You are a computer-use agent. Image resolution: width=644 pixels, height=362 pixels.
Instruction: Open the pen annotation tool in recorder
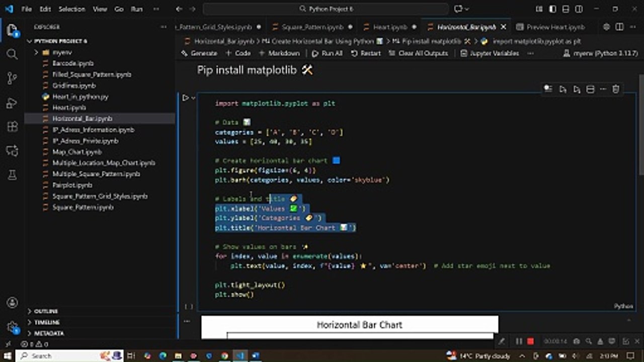click(501, 341)
